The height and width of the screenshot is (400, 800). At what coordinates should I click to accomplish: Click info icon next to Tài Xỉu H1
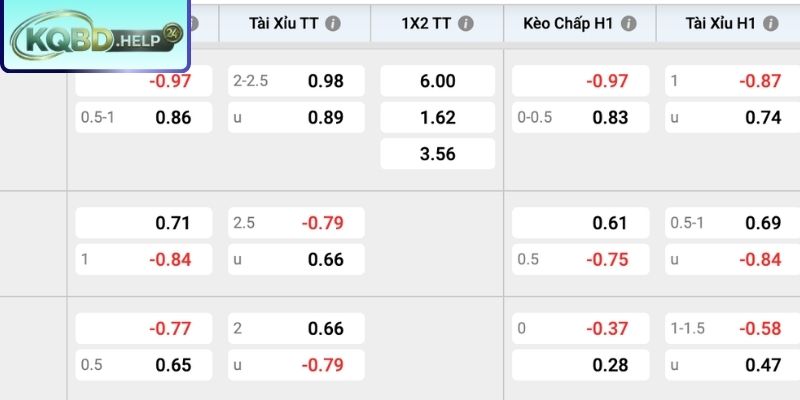[x=770, y=23]
